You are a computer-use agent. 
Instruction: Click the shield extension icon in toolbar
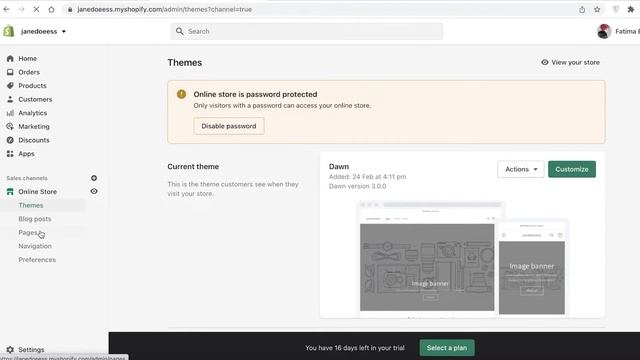tap(616, 9)
